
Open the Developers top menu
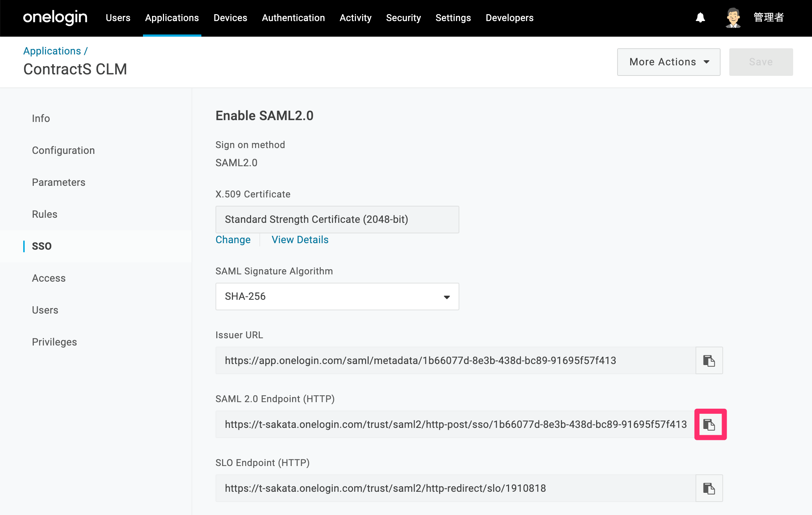pyautogui.click(x=509, y=18)
